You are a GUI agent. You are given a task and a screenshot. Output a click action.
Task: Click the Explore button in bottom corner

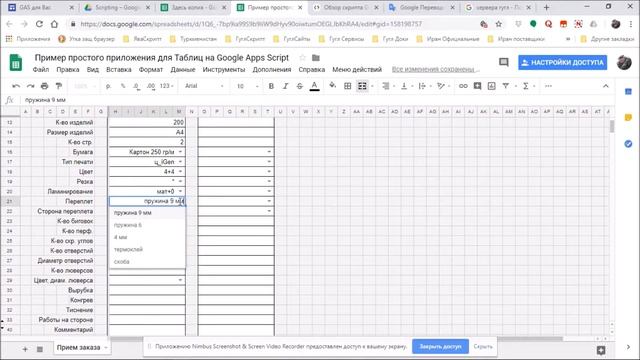601,350
